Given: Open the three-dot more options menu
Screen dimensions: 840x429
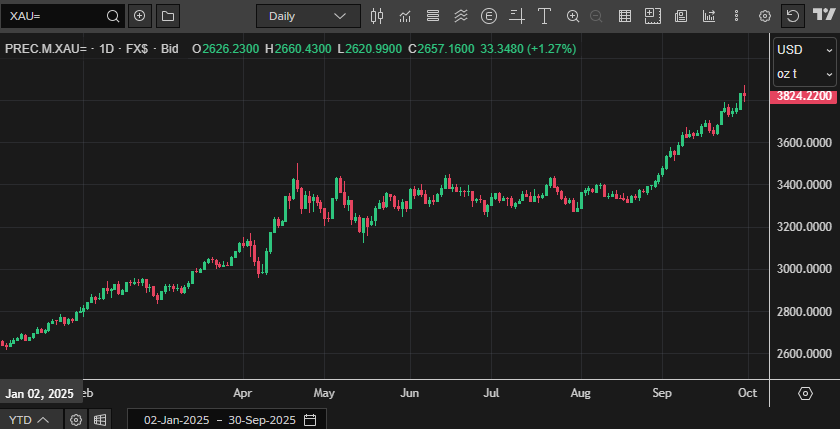Looking at the screenshot, I should coord(737,16).
